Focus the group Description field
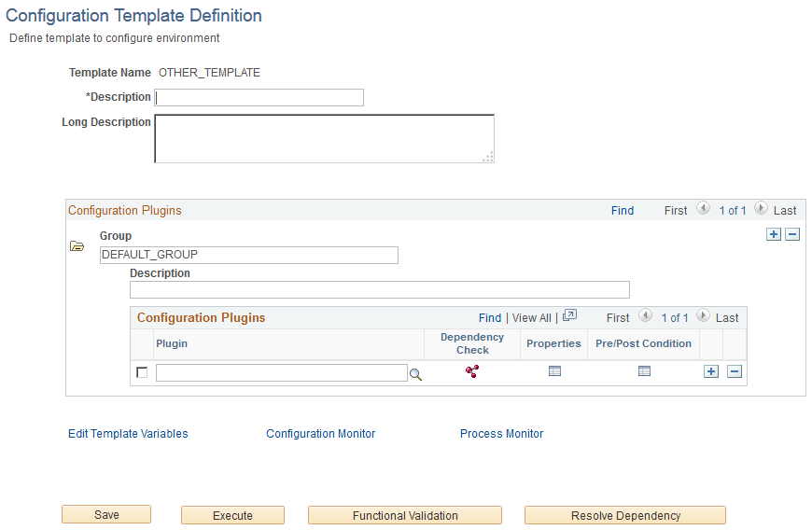The height and width of the screenshot is (530, 812). (x=380, y=290)
